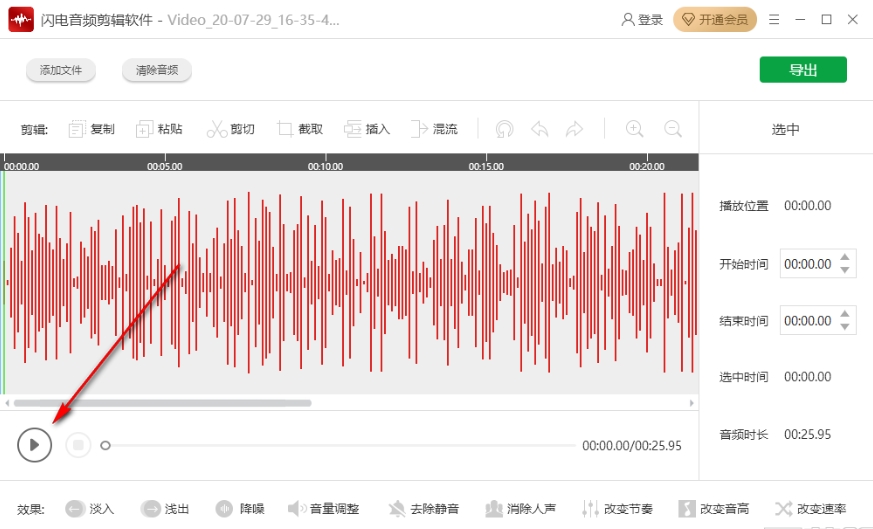
Task: Click the scrollbar left arrow under the waveform
Action: coord(7,403)
